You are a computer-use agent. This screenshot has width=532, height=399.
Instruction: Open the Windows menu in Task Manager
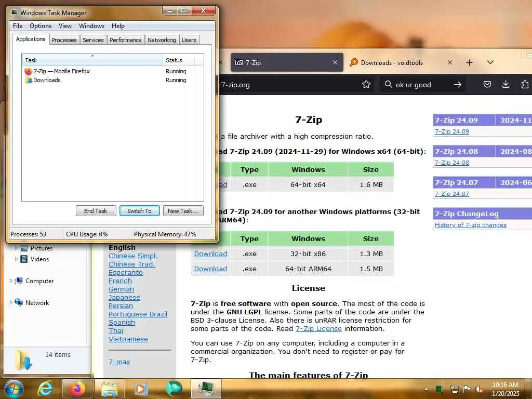(91, 26)
